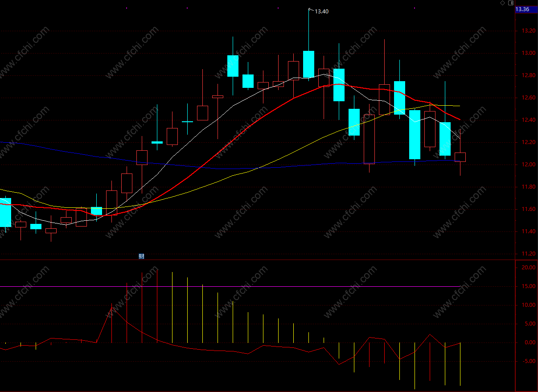Click the 12.00 price axis label
The height and width of the screenshot is (392, 538).
coord(529,165)
